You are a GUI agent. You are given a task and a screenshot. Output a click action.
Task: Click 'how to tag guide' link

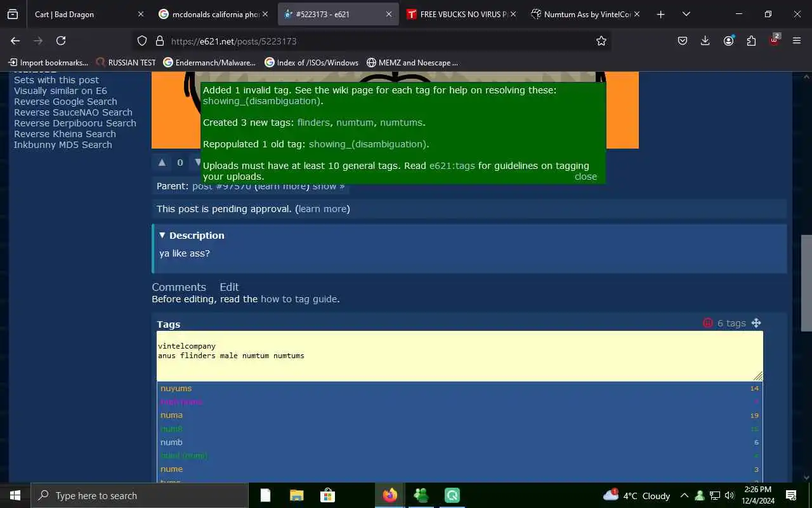click(x=299, y=299)
